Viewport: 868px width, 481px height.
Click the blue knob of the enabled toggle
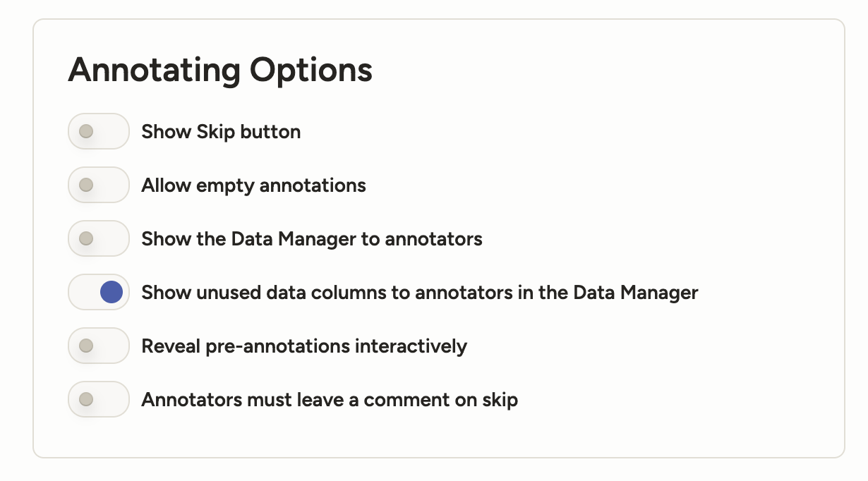tap(111, 292)
